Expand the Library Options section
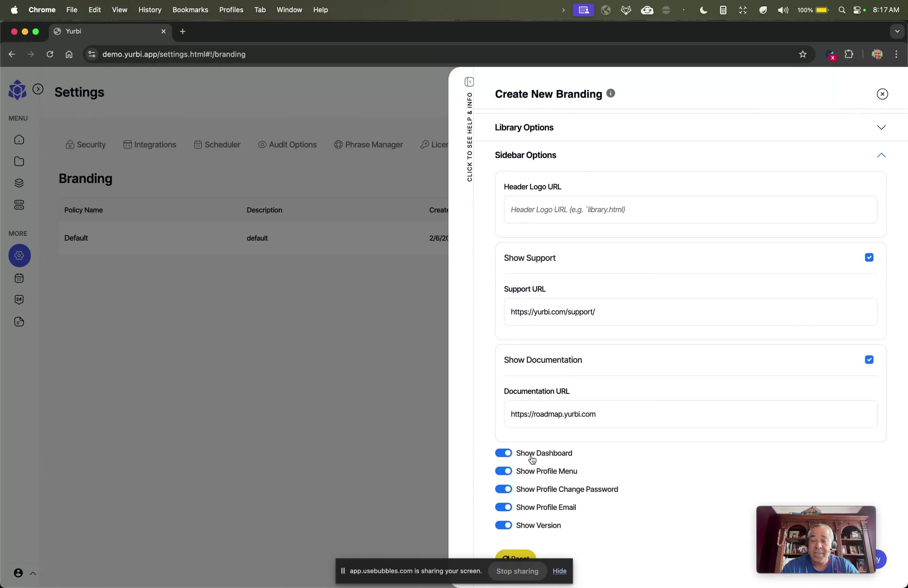The height and width of the screenshot is (588, 908). pyautogui.click(x=881, y=127)
